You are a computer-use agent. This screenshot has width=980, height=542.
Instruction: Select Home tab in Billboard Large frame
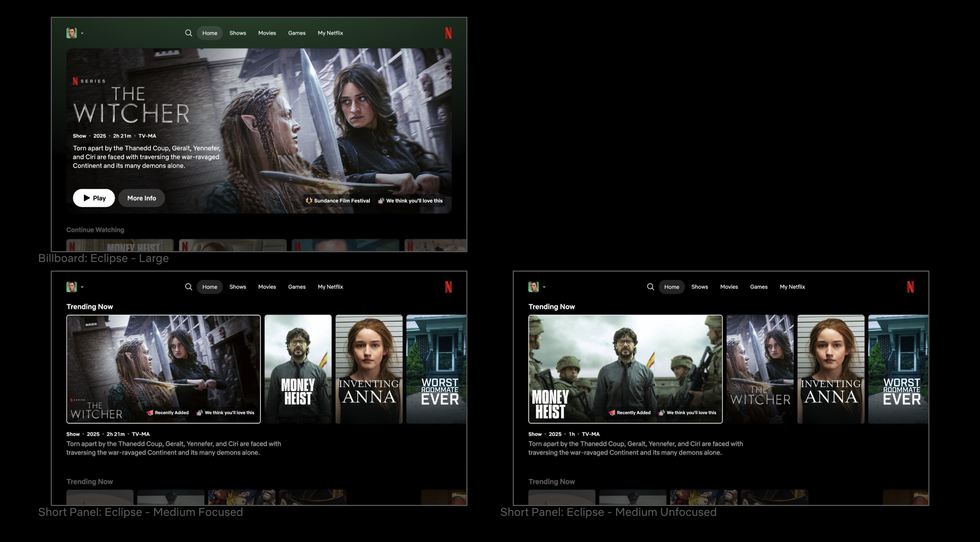coord(210,33)
